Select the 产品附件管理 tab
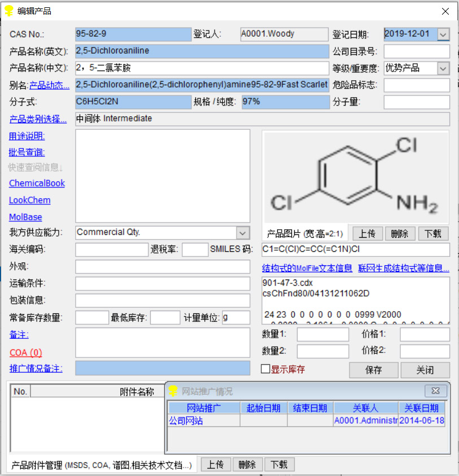Viewport: 459px width, 476px height. (x=102, y=465)
